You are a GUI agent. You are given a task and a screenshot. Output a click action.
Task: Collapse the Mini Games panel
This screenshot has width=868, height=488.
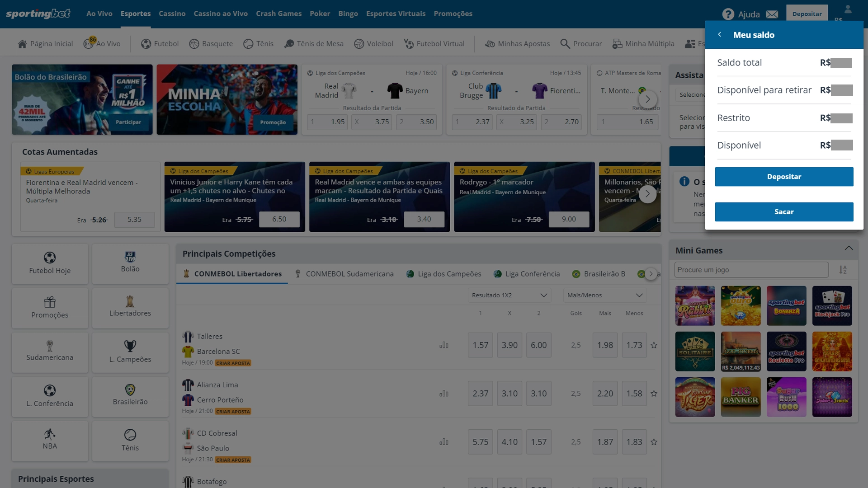[849, 249]
